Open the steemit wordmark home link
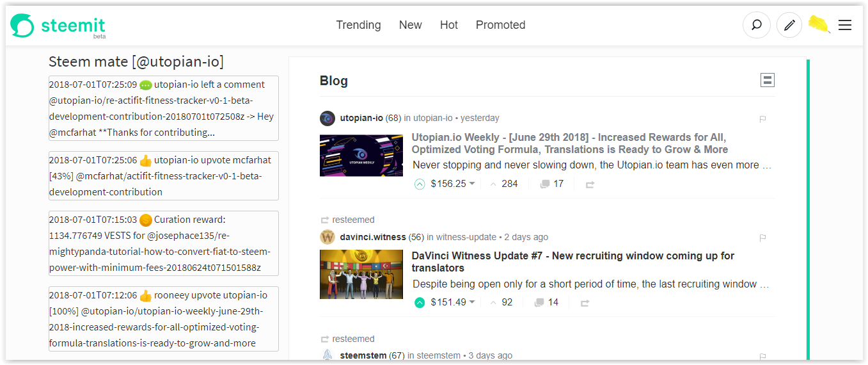The height and width of the screenshot is (365, 868). (x=73, y=26)
